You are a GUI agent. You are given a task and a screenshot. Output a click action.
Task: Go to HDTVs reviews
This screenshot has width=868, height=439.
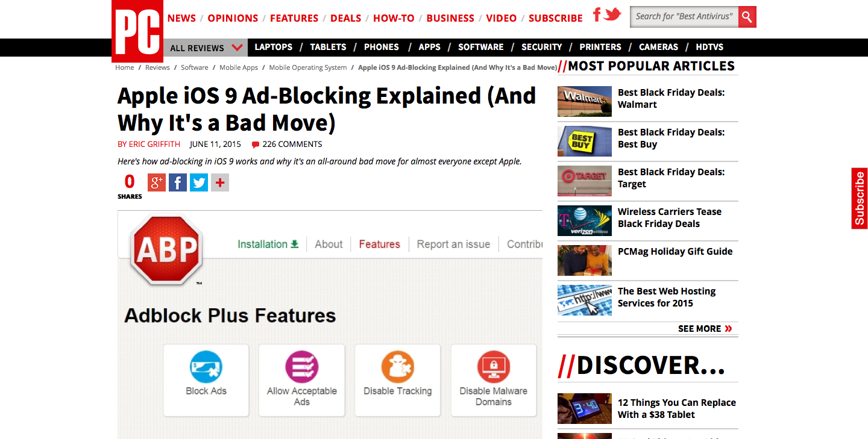tap(709, 47)
